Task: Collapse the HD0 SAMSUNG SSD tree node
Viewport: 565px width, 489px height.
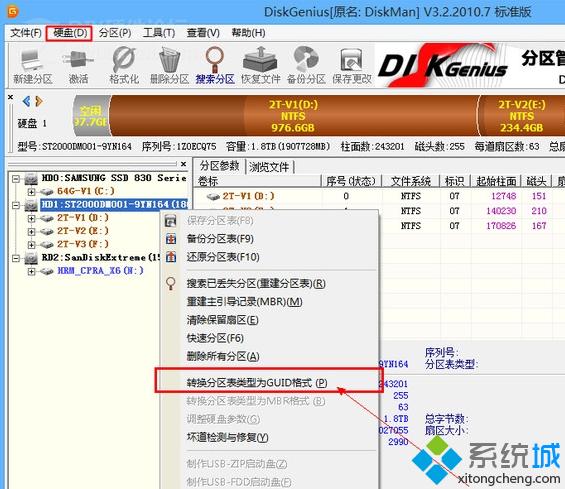Action: click(x=16, y=178)
